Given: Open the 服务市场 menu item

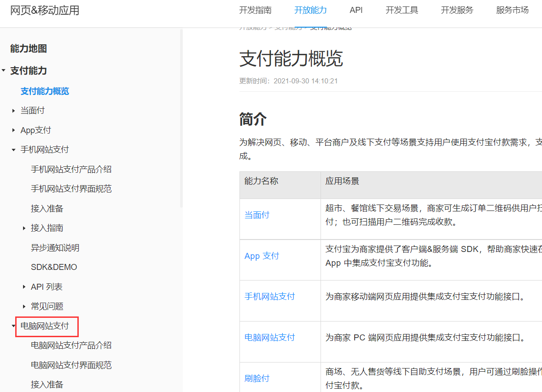Looking at the screenshot, I should tap(512, 10).
